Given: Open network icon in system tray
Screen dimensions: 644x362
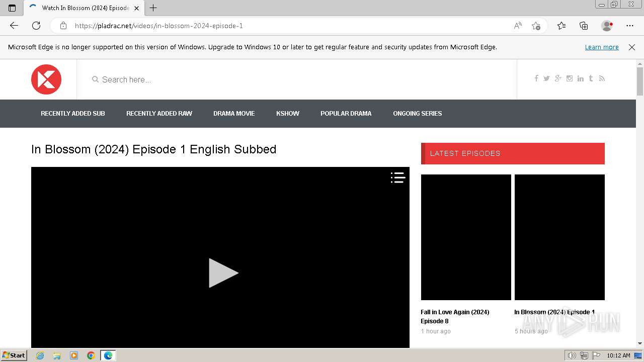Looking at the screenshot, I should click(584, 355).
